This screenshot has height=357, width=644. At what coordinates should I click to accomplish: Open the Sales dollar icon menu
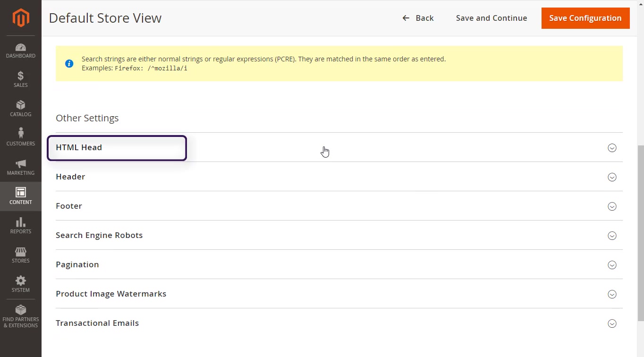[x=21, y=79]
